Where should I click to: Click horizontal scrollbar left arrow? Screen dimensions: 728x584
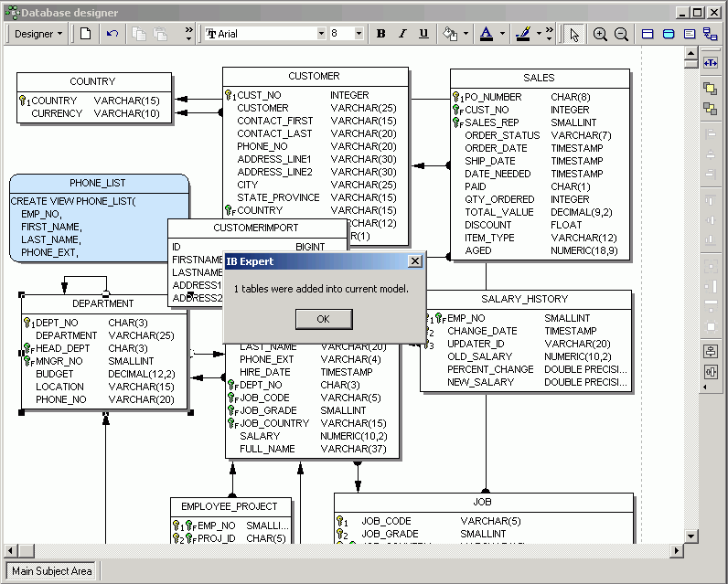click(10, 550)
